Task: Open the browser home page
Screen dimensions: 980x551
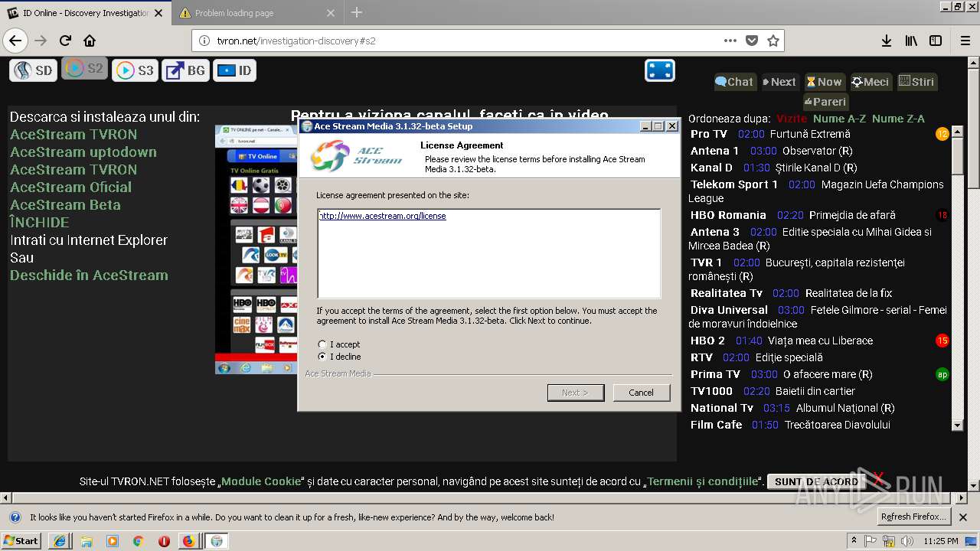Action: point(90,41)
